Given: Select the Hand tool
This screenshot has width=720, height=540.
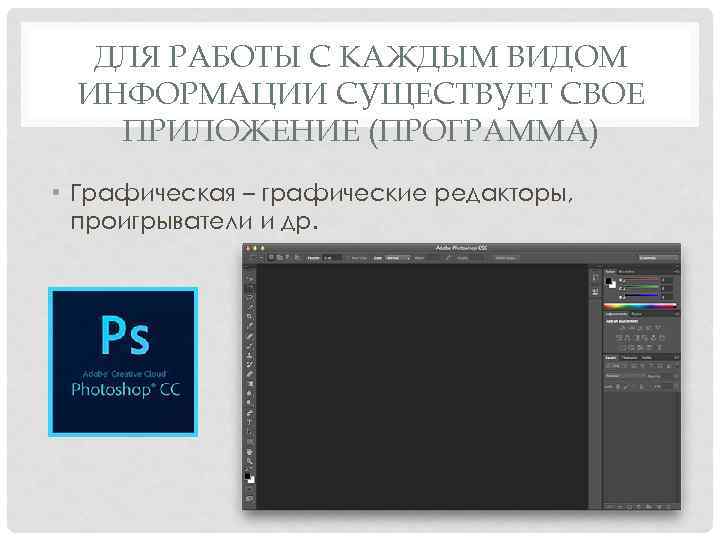Looking at the screenshot, I should pyautogui.click(x=251, y=452).
